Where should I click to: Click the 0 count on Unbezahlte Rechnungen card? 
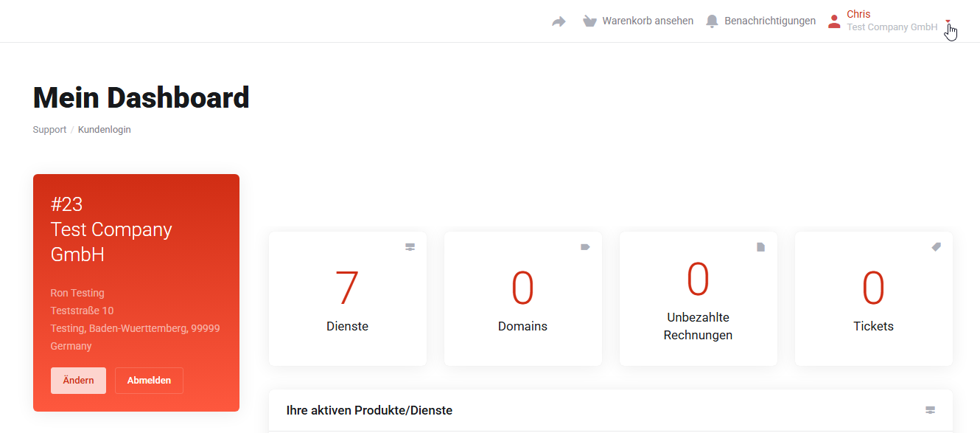coord(699,279)
